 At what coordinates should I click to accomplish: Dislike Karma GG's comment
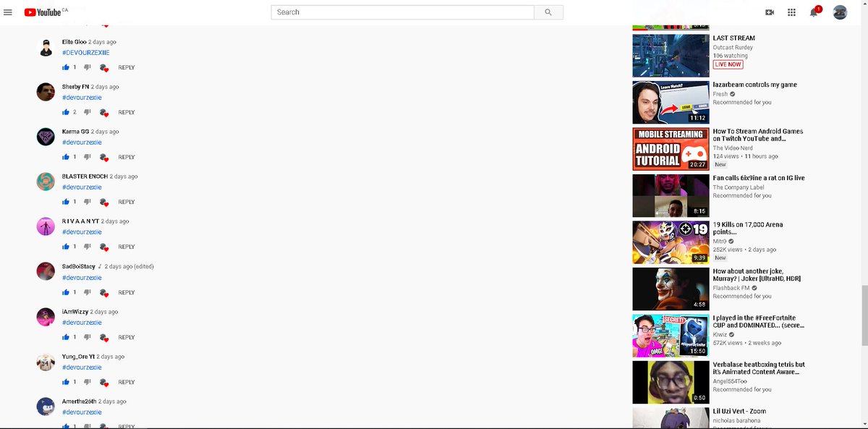pyautogui.click(x=87, y=157)
